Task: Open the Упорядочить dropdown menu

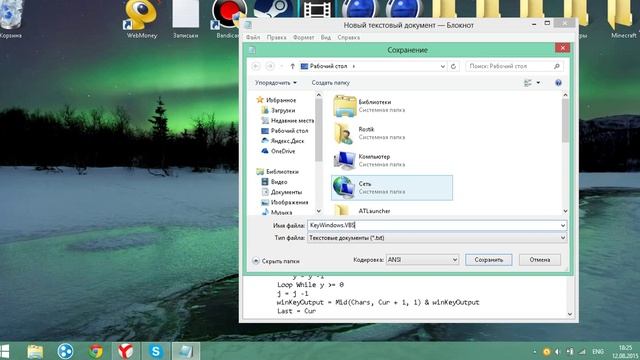Action: (276, 83)
